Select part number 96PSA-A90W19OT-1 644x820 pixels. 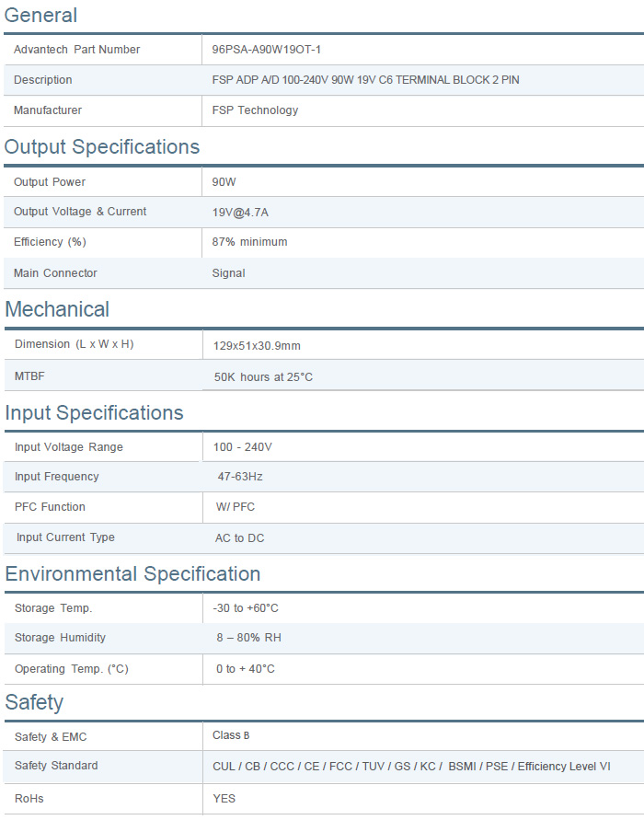tap(266, 50)
